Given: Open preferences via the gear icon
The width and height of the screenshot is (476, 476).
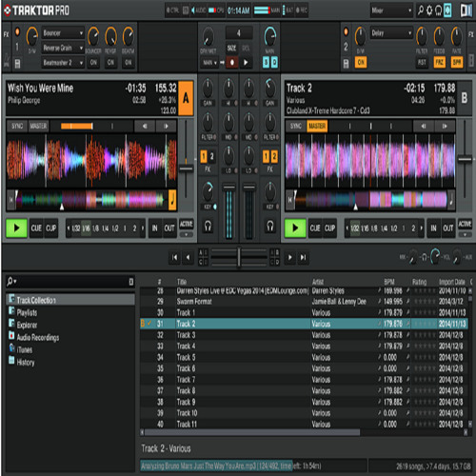Looking at the screenshot, I should [429, 10].
